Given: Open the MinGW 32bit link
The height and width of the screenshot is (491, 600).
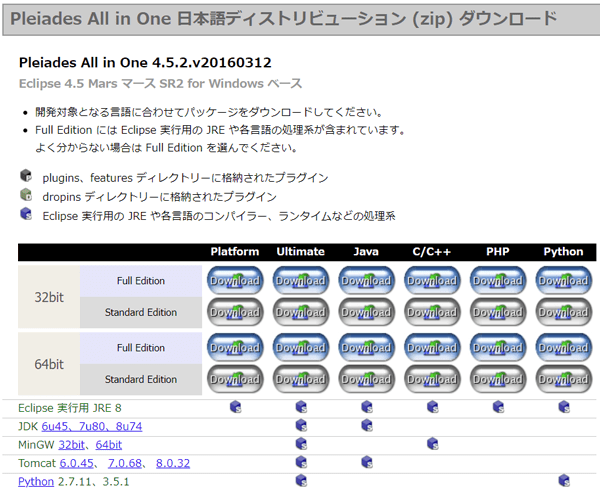Looking at the screenshot, I should [71, 445].
